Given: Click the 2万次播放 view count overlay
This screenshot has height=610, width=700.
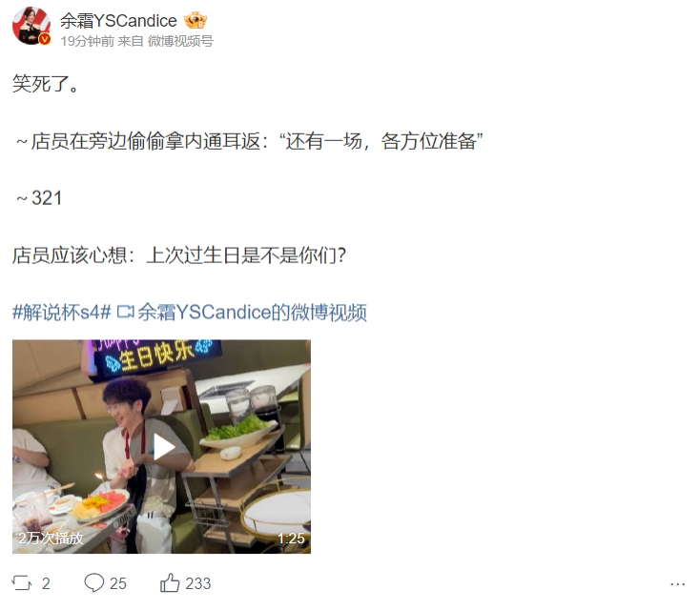Looking at the screenshot, I should [x=51, y=539].
